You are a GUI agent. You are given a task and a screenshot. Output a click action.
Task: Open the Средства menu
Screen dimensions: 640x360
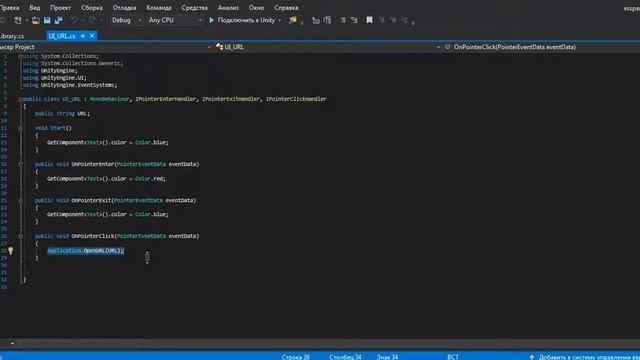(195, 8)
